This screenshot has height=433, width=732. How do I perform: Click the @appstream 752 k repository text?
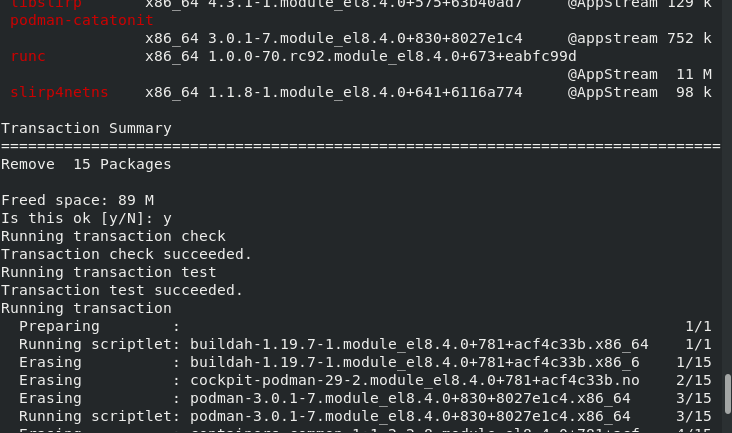[x=640, y=38]
